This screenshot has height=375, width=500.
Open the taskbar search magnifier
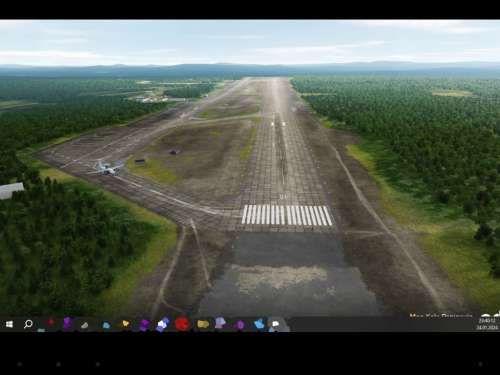click(28, 324)
